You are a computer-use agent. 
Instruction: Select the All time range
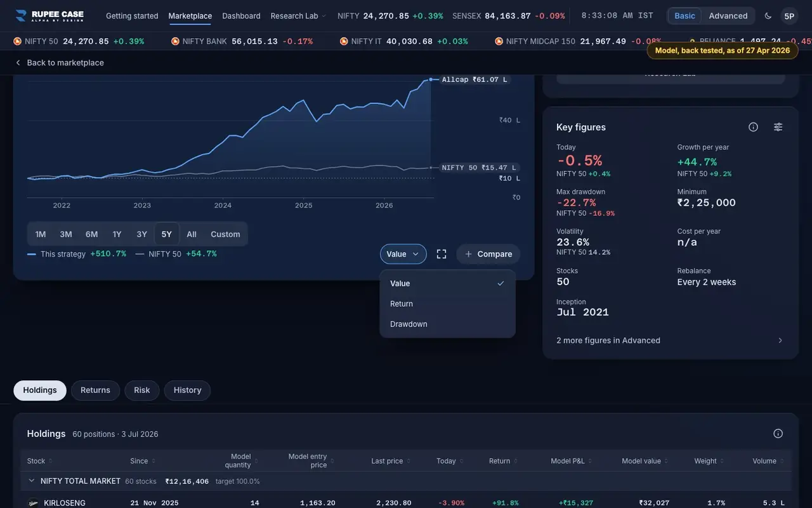pyautogui.click(x=192, y=234)
